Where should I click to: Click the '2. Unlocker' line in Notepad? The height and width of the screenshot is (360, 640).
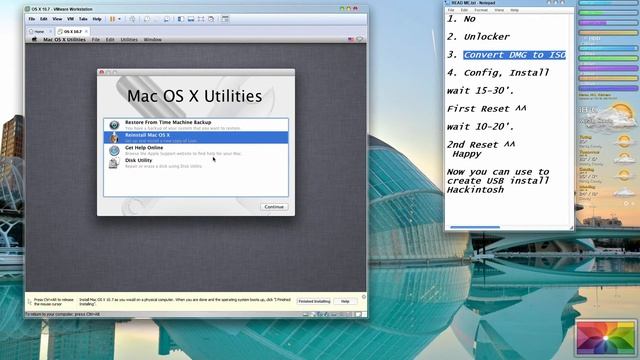point(478,37)
